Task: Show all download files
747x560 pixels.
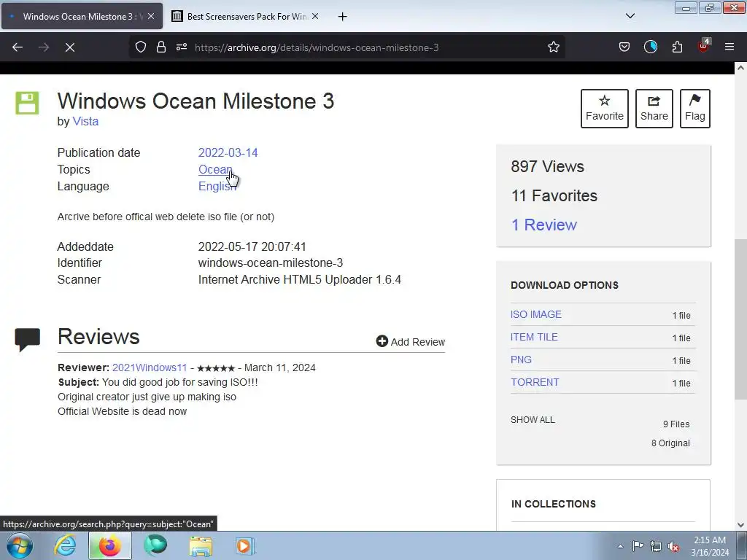Action: 533,419
